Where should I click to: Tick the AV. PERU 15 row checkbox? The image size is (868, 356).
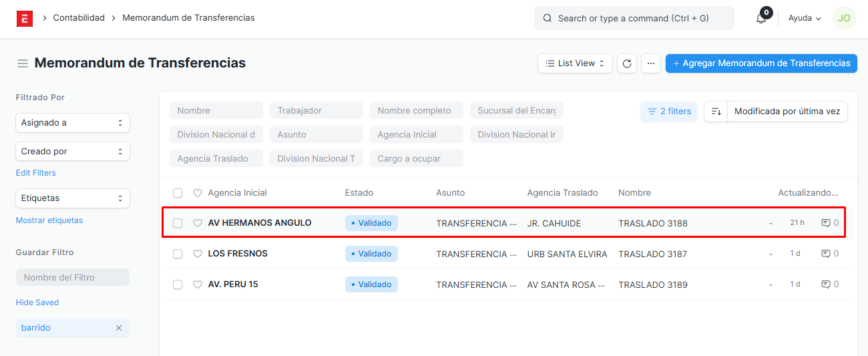pyautogui.click(x=178, y=285)
